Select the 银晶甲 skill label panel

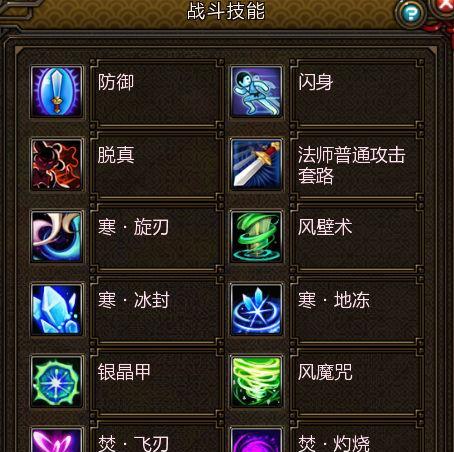[157, 383]
